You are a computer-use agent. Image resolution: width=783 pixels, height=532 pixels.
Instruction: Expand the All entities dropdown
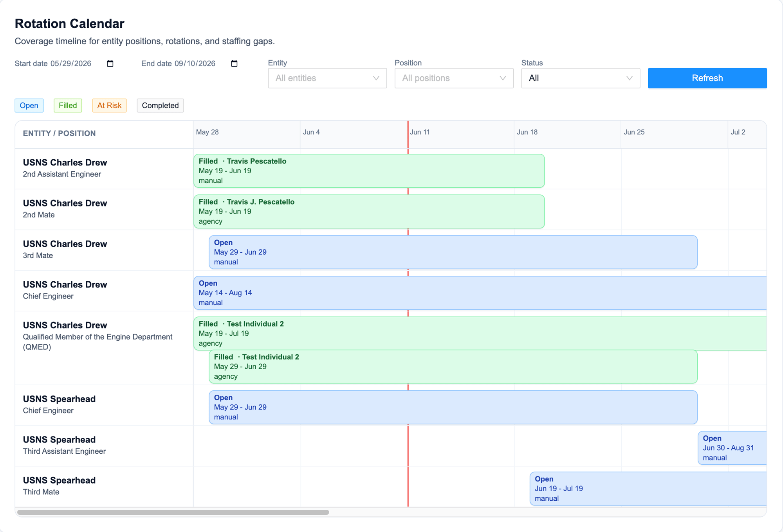327,78
